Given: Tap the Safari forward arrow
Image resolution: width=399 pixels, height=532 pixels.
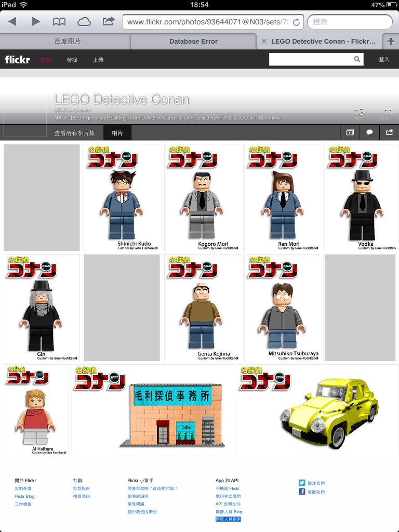Looking at the screenshot, I should (x=36, y=22).
